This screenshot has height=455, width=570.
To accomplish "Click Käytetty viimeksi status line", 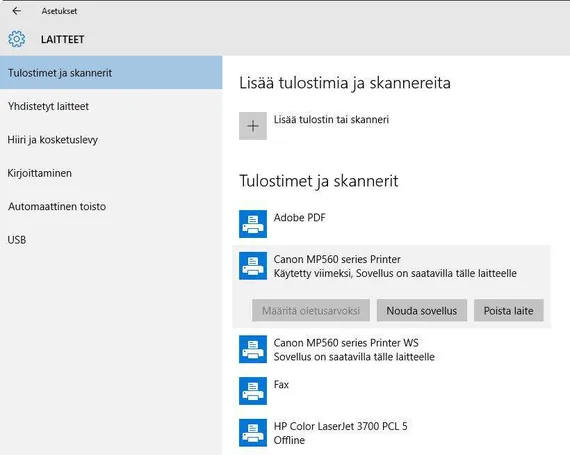I will (x=395, y=273).
